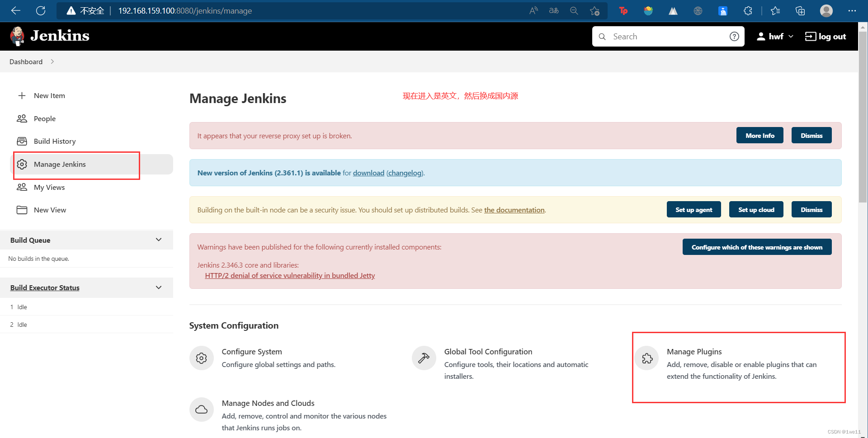The height and width of the screenshot is (438, 868).
Task: Select Manage Jenkins in sidebar
Action: 91,164
